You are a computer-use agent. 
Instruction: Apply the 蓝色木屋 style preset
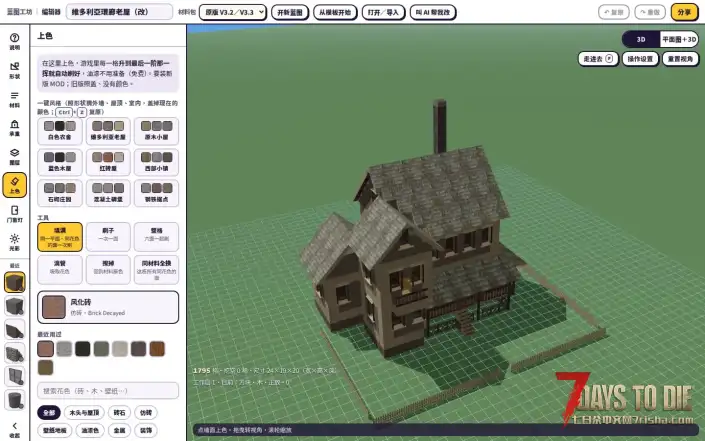pyautogui.click(x=60, y=162)
